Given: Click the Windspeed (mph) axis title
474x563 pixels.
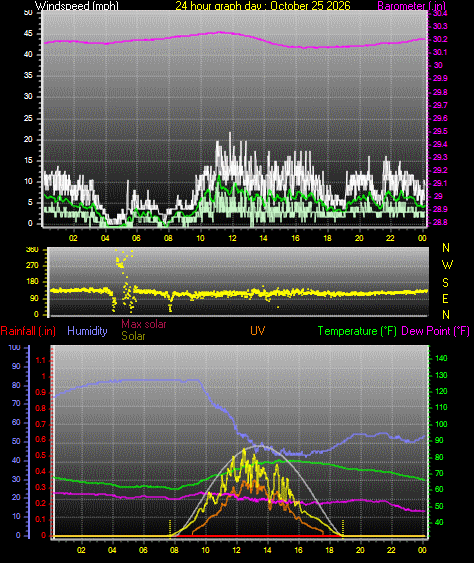Looking at the screenshot, I should point(76,5).
